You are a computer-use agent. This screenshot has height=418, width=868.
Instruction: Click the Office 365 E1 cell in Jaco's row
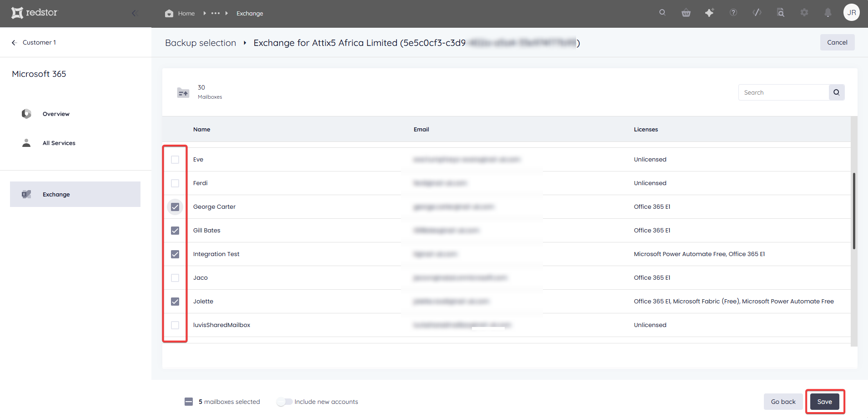coord(652,278)
